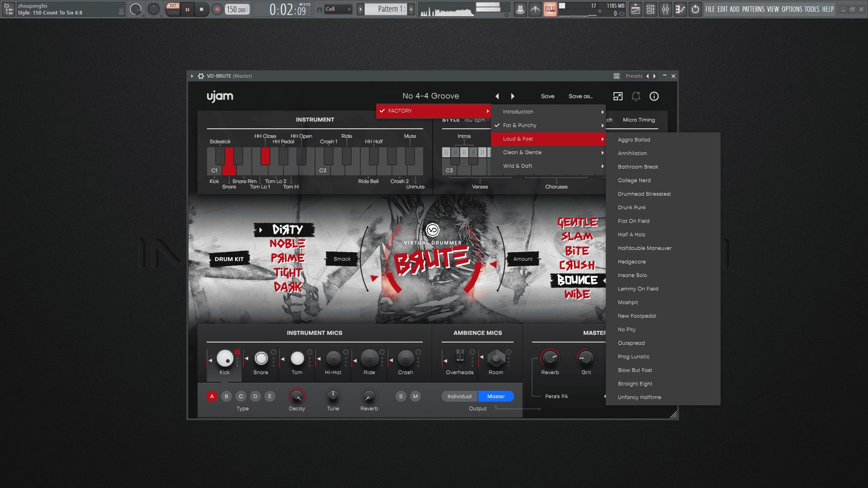Click the Room ambience cube icon

coord(496,358)
